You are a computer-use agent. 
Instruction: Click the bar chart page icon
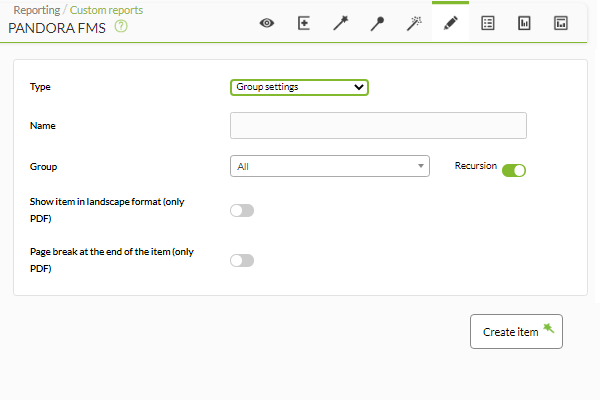click(524, 23)
